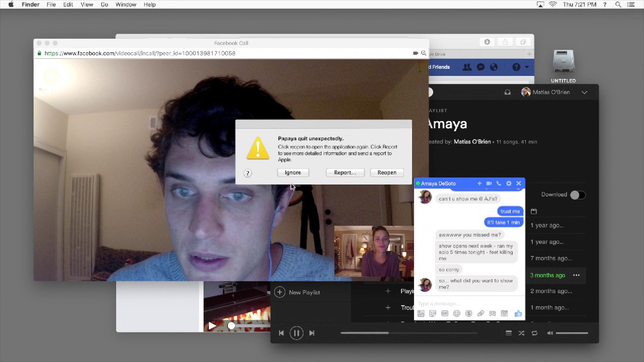
Task: Click New Playlist in music player sidebar
Action: click(x=297, y=292)
